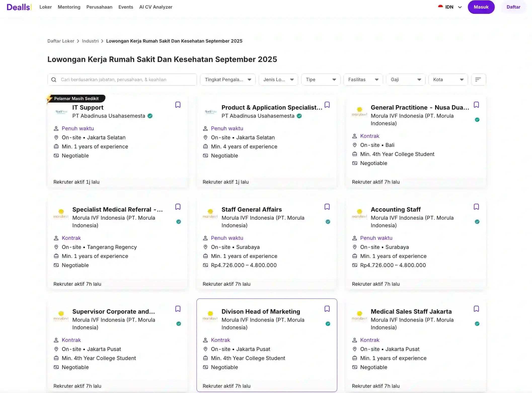Click verified badge on Staff General Affairs card
The height and width of the screenshot is (393, 532).
(x=328, y=222)
